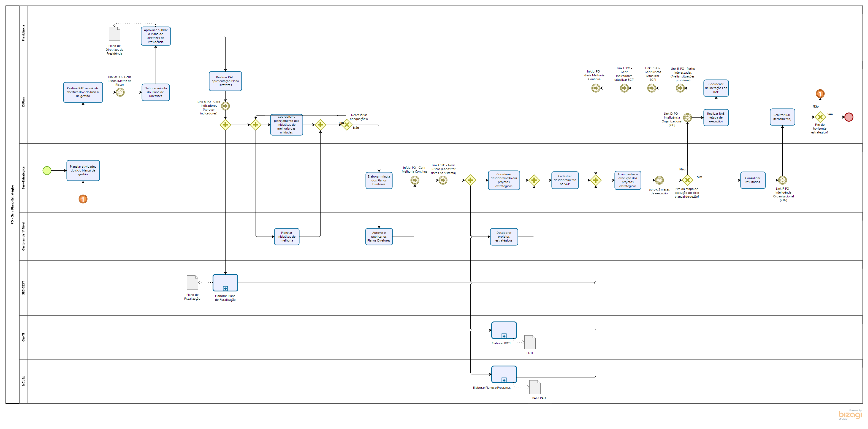This screenshot has width=868, height=429.
Task: Click the Consolidar resultados task
Action: coord(752,180)
